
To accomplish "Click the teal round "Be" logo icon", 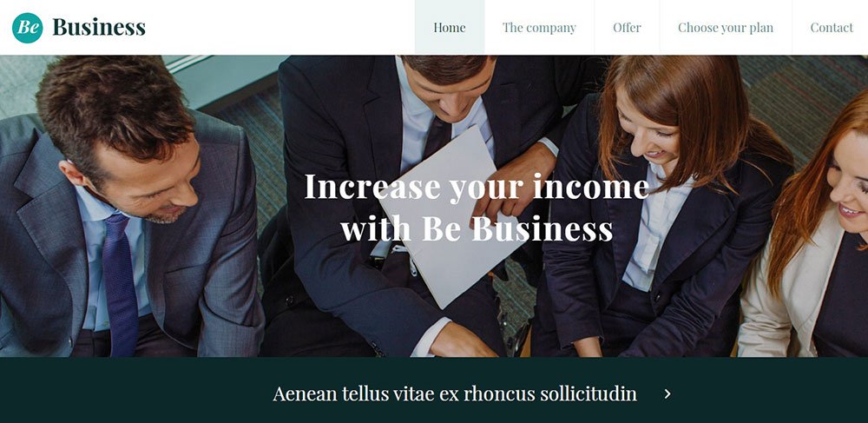I will [27, 28].
